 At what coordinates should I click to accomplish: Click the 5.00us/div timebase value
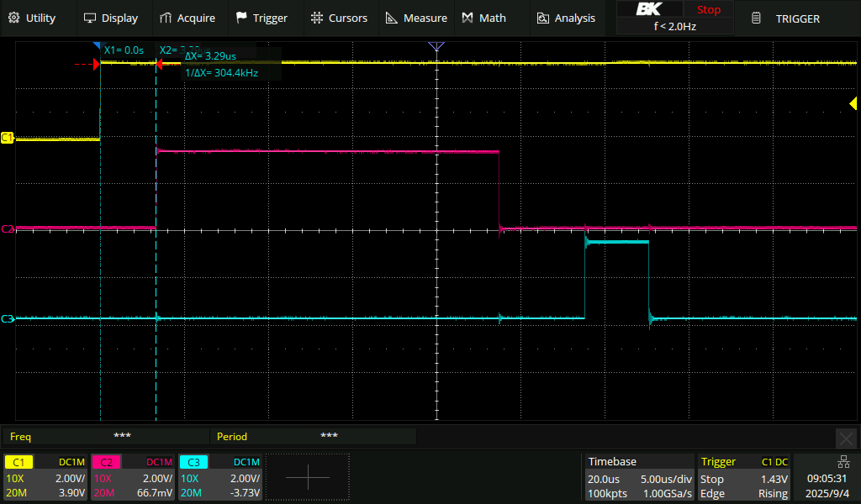coord(666,479)
